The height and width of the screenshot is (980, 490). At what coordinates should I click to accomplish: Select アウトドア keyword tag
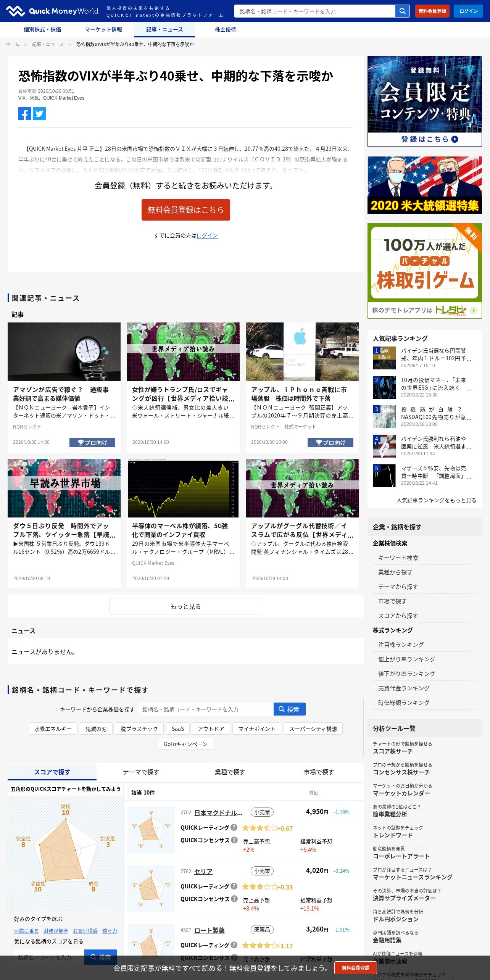tap(211, 729)
